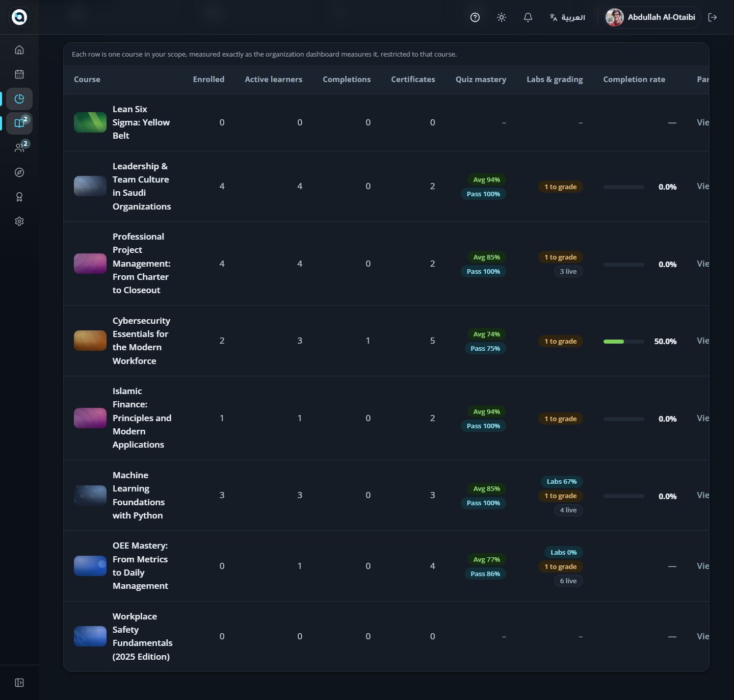Click the Completions column header
The height and width of the screenshot is (700, 734).
(347, 80)
